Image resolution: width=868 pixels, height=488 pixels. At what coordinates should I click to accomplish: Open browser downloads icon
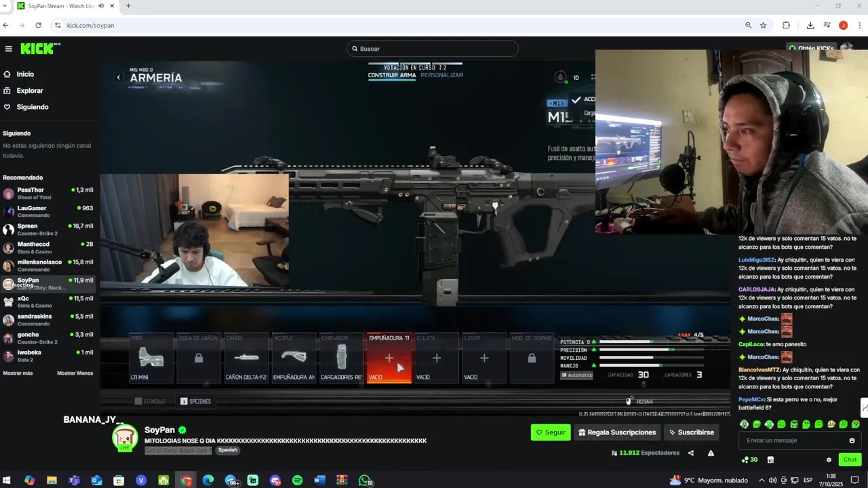point(810,25)
